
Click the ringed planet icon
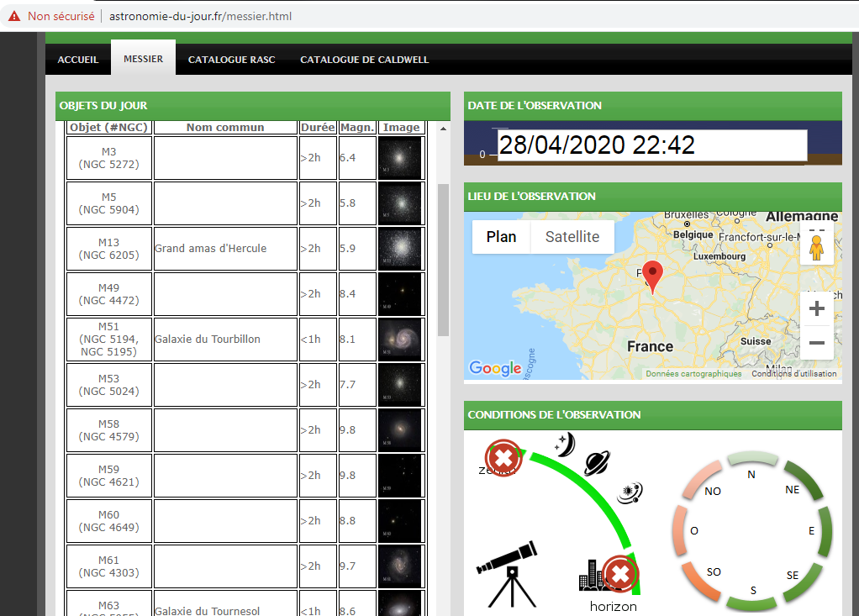pos(597,463)
